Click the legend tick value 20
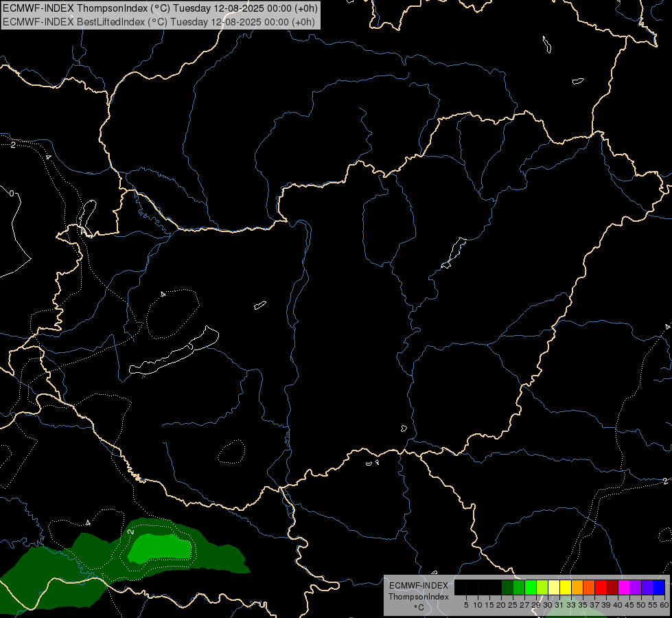The width and height of the screenshot is (672, 618). tap(502, 605)
